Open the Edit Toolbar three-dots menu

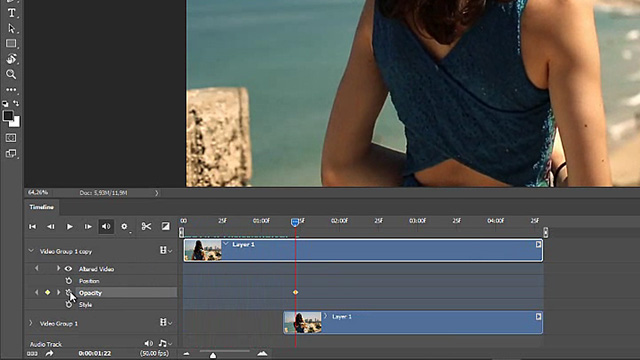click(x=11, y=89)
